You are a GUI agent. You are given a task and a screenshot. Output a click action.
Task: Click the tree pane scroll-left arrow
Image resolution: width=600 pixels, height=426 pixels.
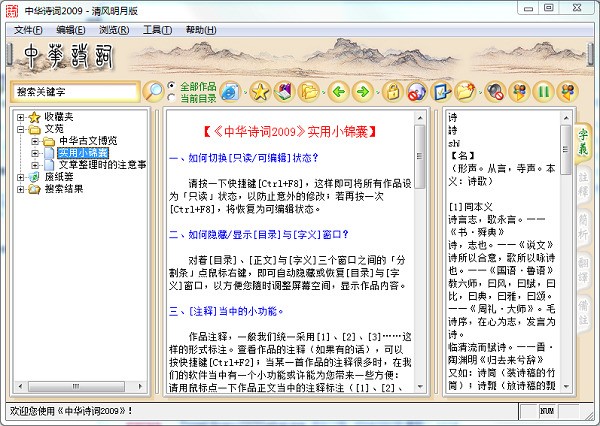tap(20, 386)
